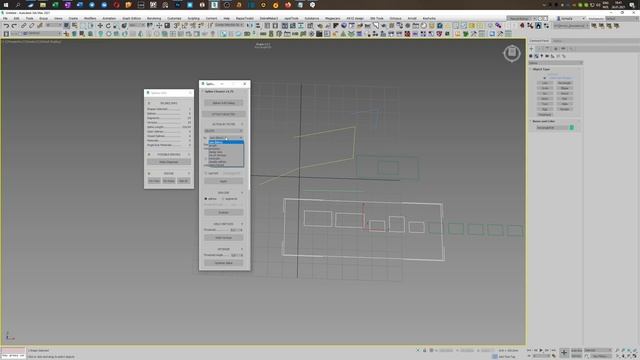Select the Helpers category icon
This screenshot has height=360, width=640.
click(553, 56)
